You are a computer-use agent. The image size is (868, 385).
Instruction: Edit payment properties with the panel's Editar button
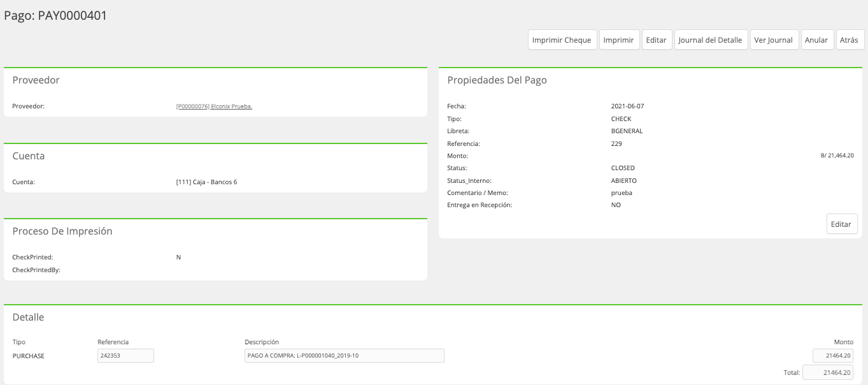coord(841,224)
